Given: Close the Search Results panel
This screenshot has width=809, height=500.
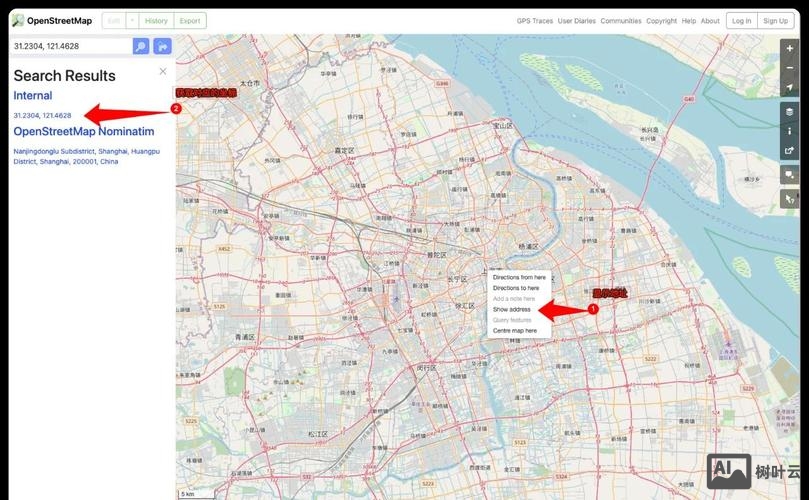Looking at the screenshot, I should point(163,71).
